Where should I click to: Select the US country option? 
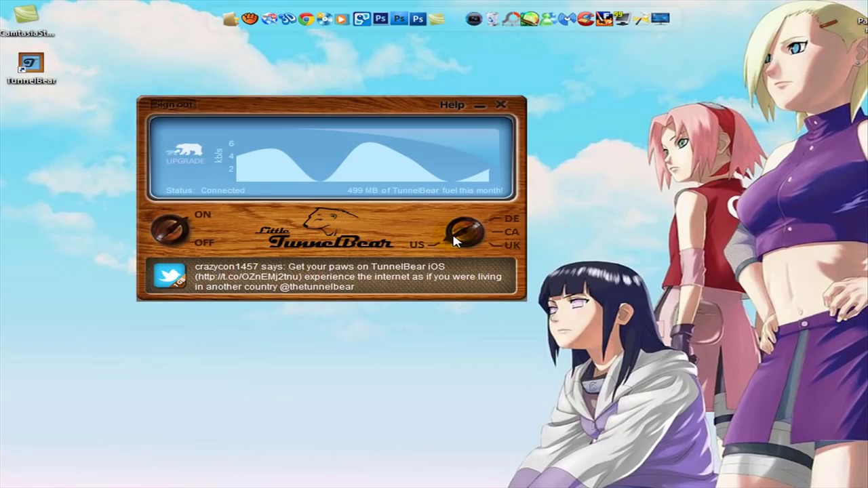pyautogui.click(x=416, y=245)
